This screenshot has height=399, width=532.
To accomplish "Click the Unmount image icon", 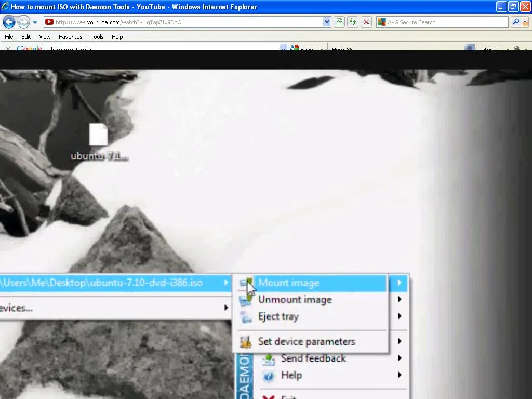I will 245,300.
